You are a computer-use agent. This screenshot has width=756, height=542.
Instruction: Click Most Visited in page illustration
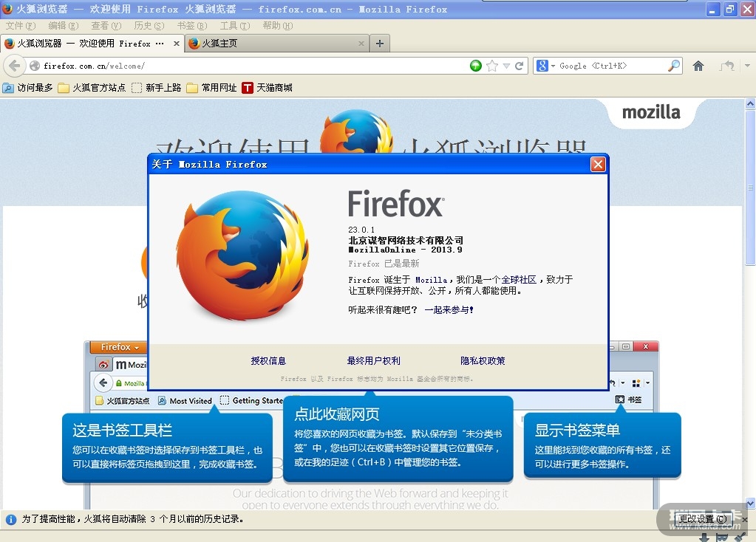[185, 400]
